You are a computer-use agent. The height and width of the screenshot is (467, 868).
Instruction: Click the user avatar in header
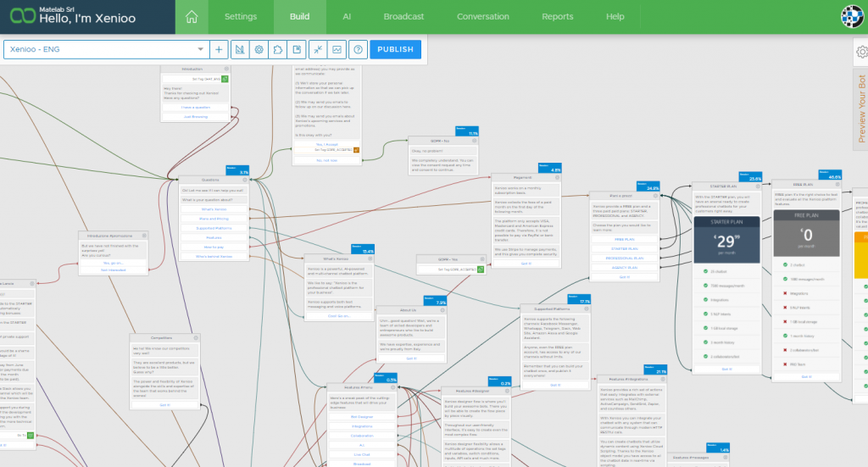coord(852,17)
